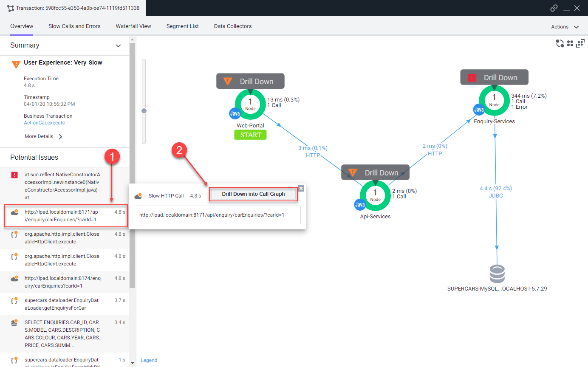
Task: Click Drill Down into Call Graph button
Action: point(253,194)
